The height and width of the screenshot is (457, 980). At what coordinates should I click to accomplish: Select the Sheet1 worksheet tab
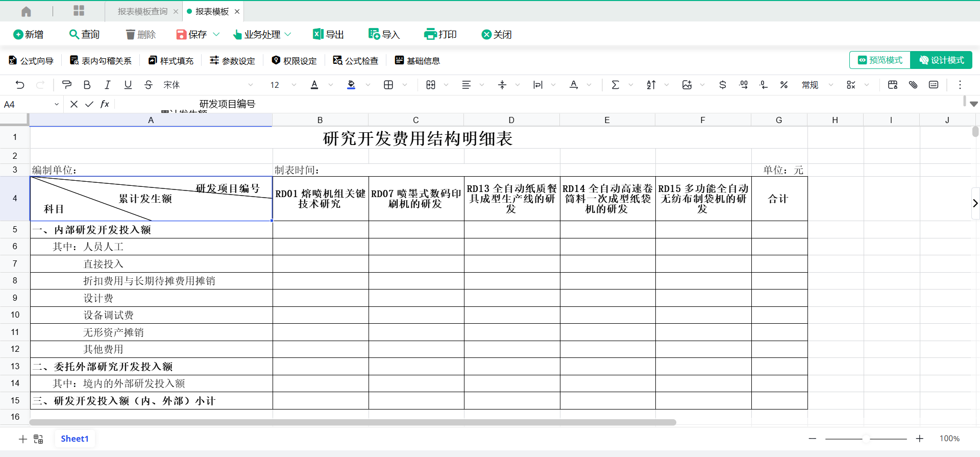click(75, 439)
